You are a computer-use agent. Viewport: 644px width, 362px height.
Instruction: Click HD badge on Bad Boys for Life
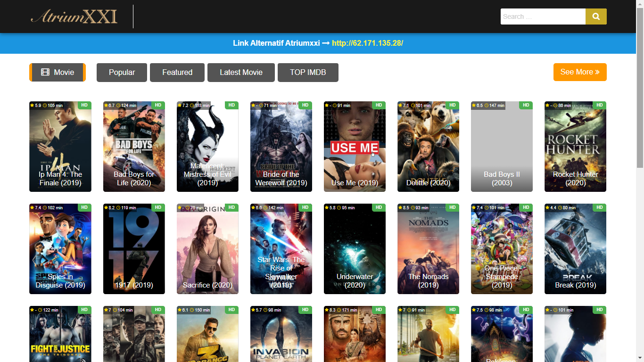click(x=158, y=105)
